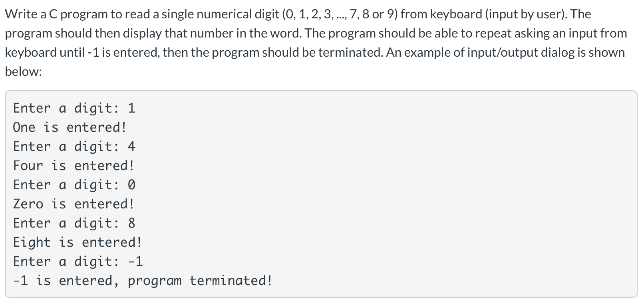The image size is (644, 305).
Task: Select the 'Enter a digit: -1' line
Action: pyautogui.click(x=78, y=261)
